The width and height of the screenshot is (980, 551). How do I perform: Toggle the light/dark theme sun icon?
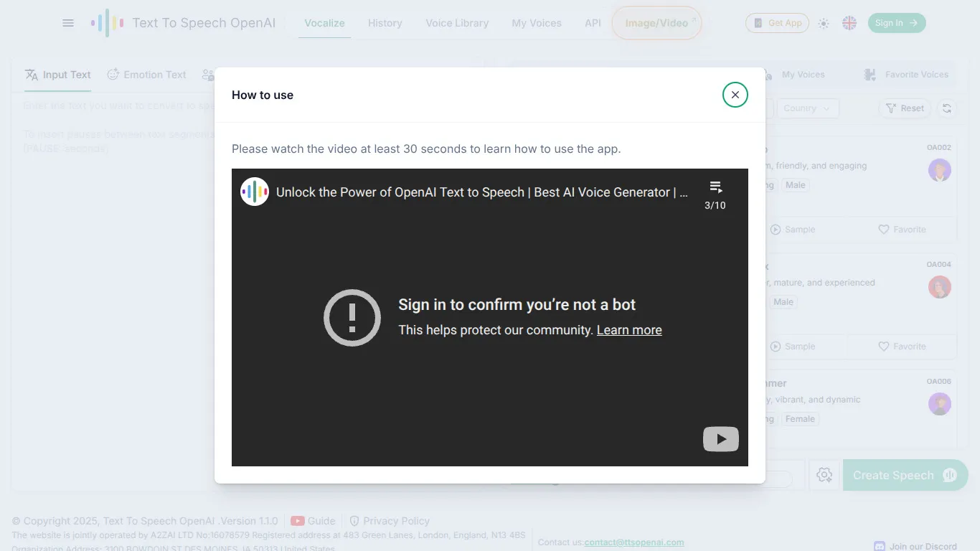[x=824, y=23]
